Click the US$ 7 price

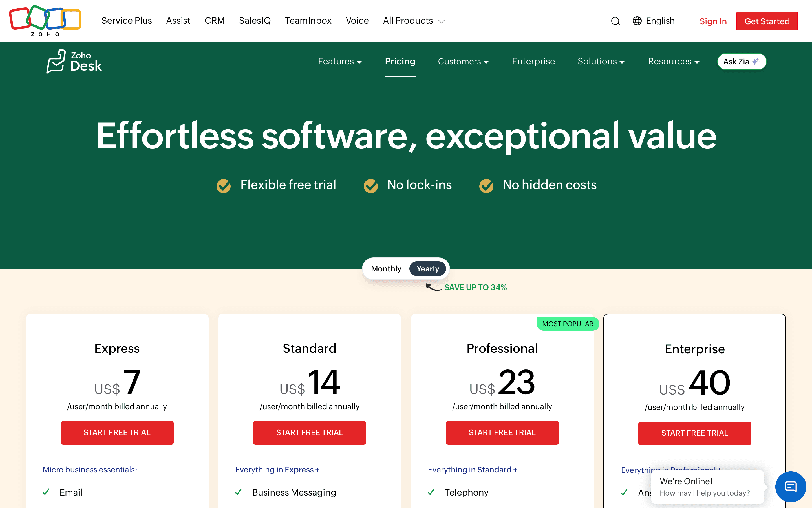pos(117,383)
